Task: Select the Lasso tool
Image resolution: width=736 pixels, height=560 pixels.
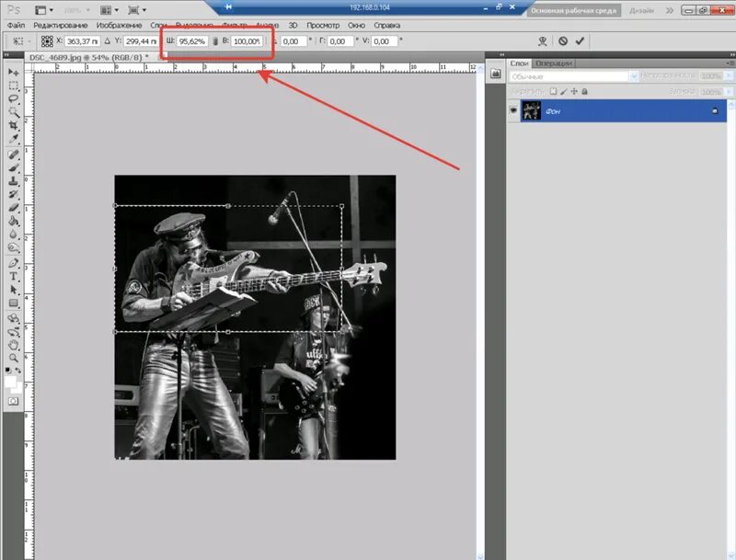Action: pos(14,99)
